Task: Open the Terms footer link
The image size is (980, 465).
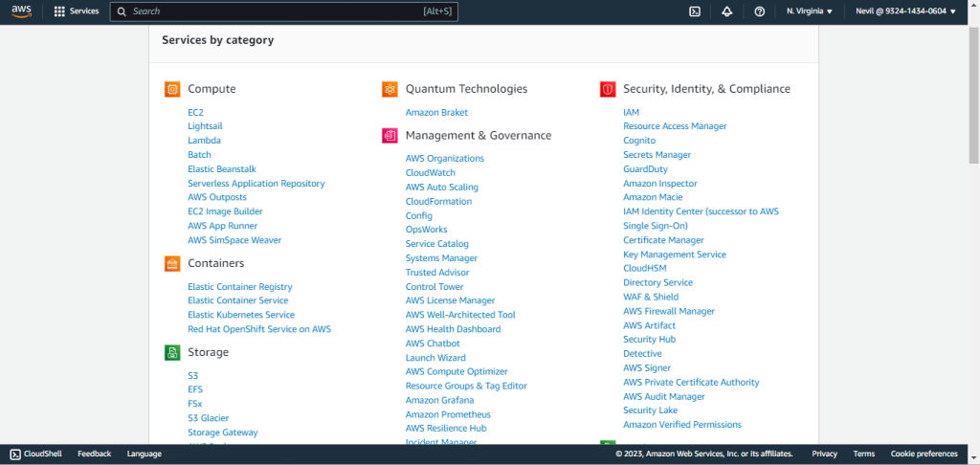Action: 864,454
